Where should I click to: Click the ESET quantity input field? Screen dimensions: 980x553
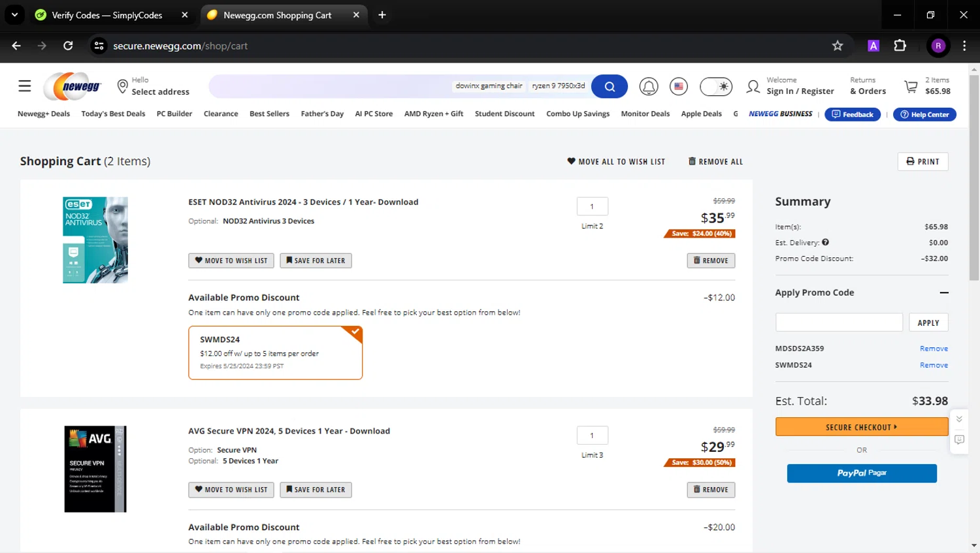click(x=592, y=206)
